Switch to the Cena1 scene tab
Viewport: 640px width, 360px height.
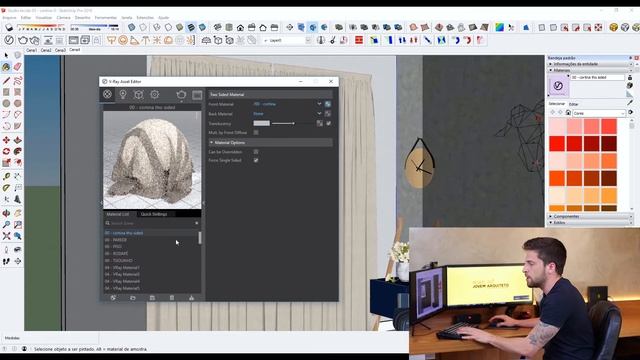(31, 50)
